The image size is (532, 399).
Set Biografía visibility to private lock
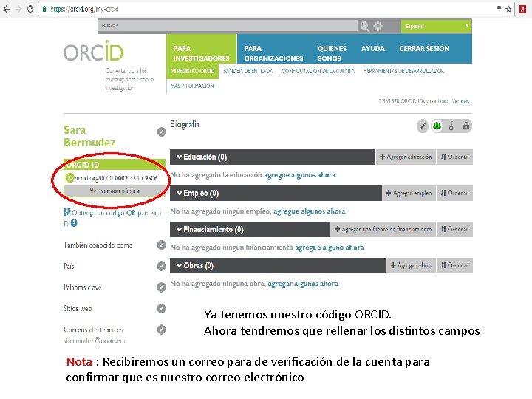466,126
